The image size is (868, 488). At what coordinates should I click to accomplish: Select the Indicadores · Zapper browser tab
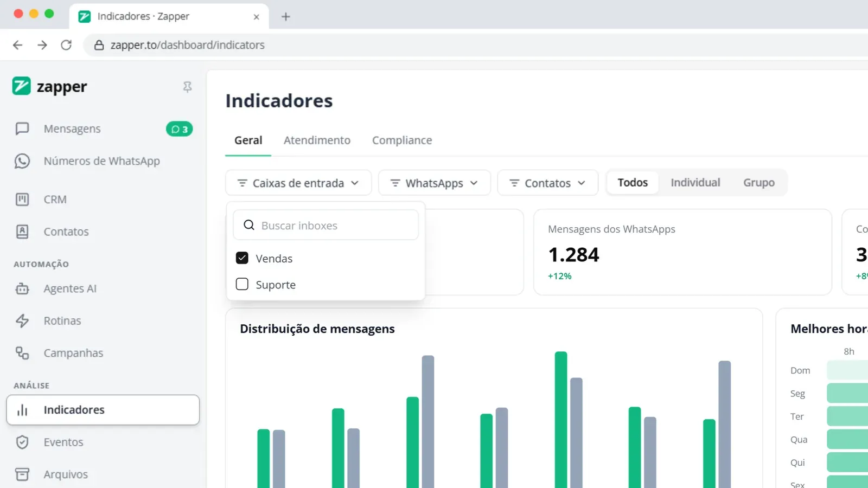(169, 16)
